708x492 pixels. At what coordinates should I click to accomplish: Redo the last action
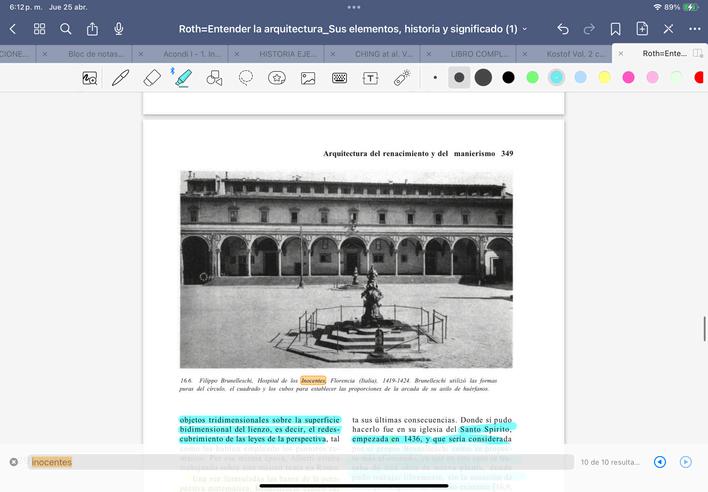tap(589, 29)
